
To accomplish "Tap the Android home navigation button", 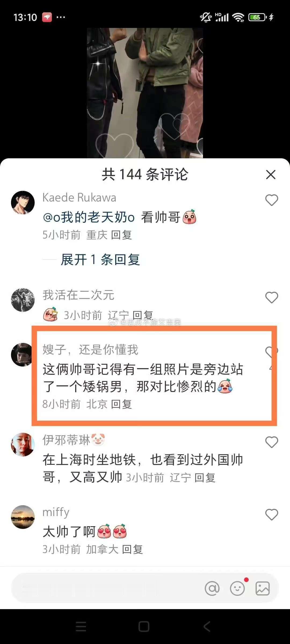I will (144, 627).
